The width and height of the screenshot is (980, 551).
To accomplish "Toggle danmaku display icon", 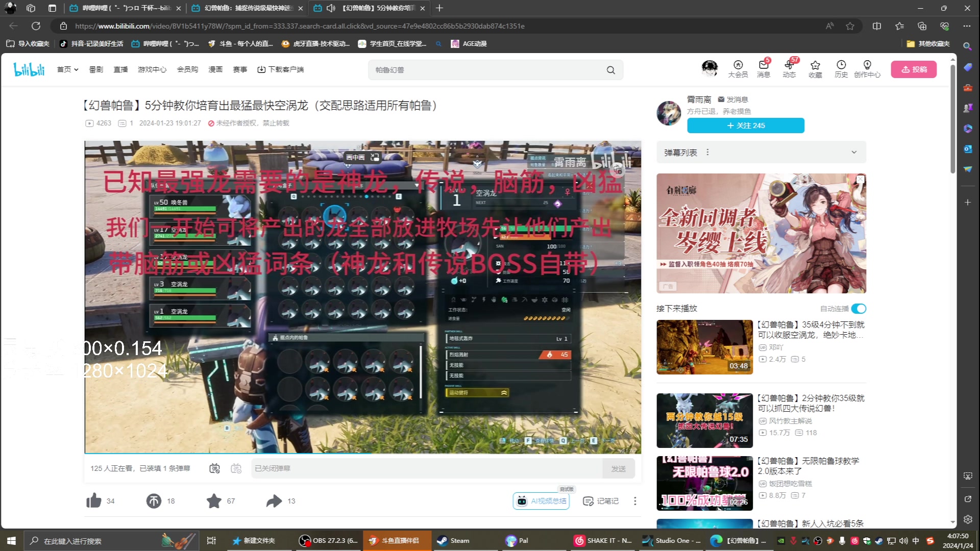I will [x=215, y=468].
